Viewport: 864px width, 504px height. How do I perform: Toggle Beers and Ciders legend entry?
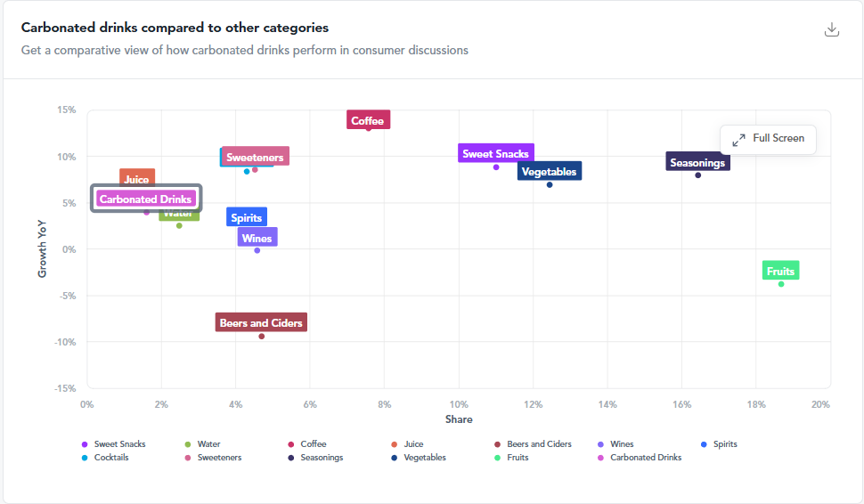pyautogui.click(x=533, y=444)
